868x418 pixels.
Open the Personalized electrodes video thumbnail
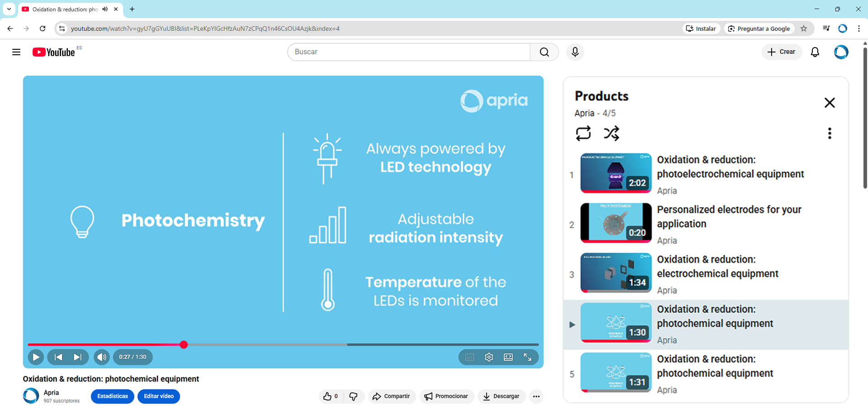(615, 223)
